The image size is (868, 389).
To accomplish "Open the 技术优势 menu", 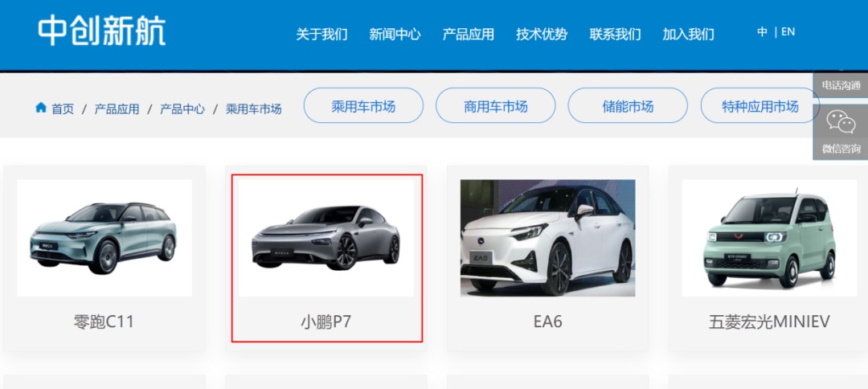I will pos(542,35).
